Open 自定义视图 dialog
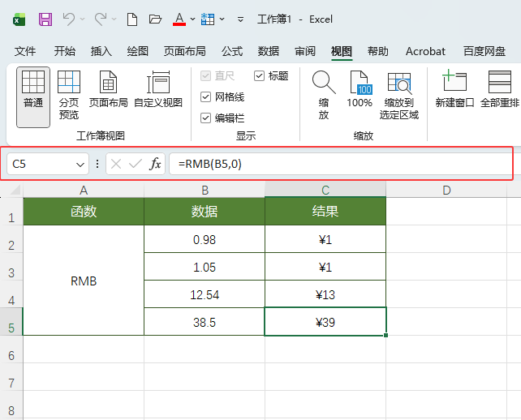 coord(158,89)
